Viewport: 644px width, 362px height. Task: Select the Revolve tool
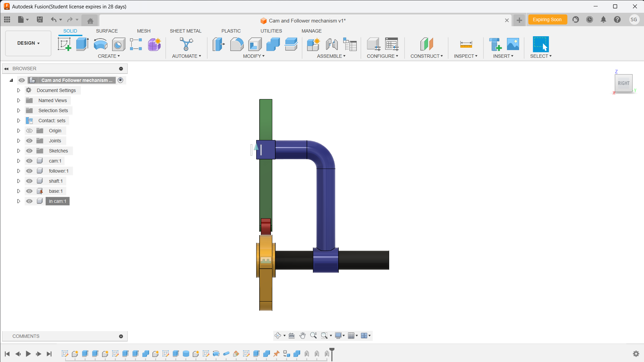coord(100,44)
